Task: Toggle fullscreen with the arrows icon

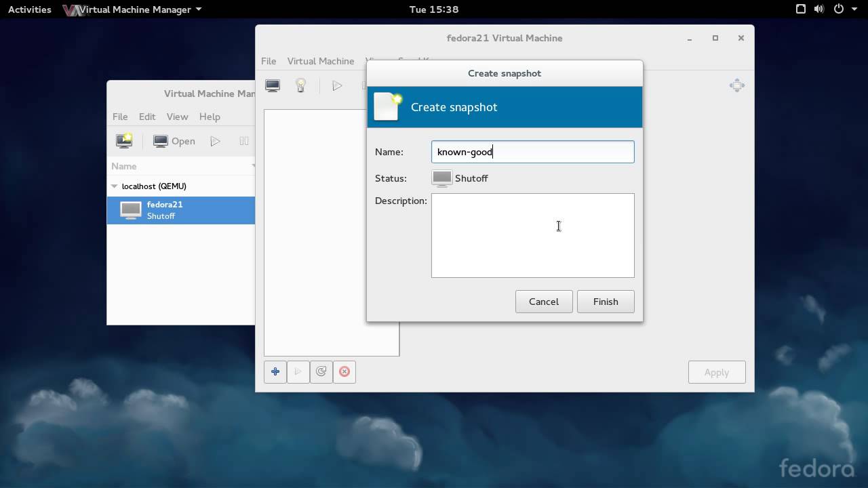Action: point(736,85)
